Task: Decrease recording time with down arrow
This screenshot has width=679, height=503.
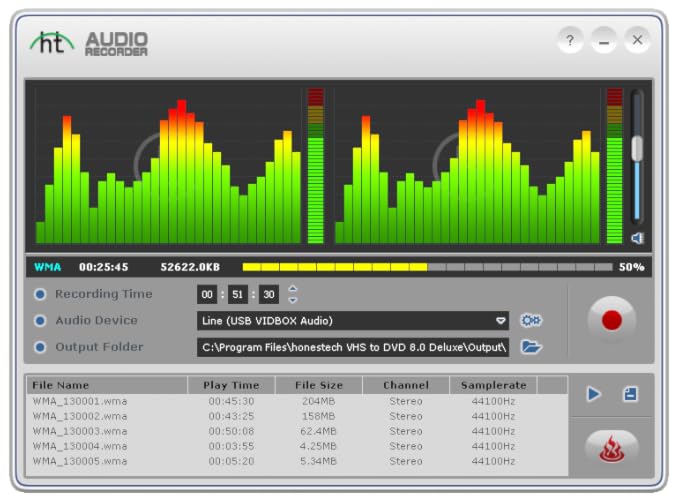Action: [x=293, y=300]
